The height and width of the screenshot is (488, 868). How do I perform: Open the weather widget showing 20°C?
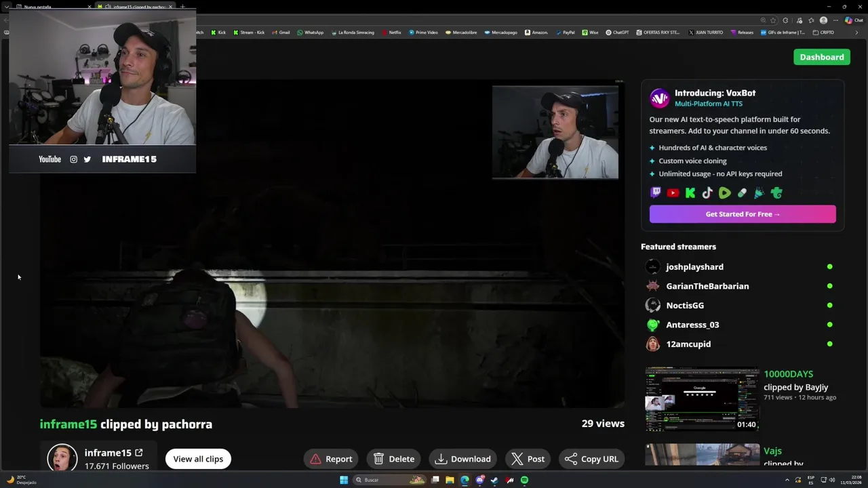pos(22,480)
